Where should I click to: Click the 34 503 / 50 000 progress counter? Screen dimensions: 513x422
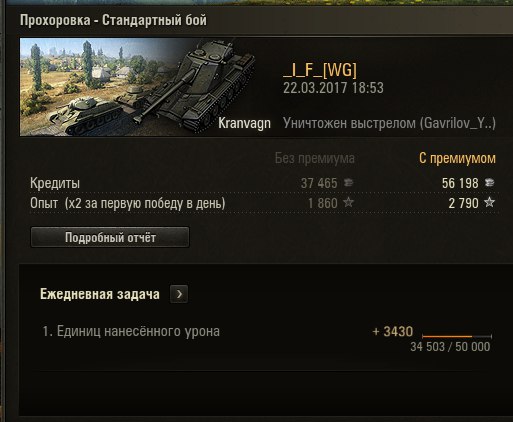point(450,347)
